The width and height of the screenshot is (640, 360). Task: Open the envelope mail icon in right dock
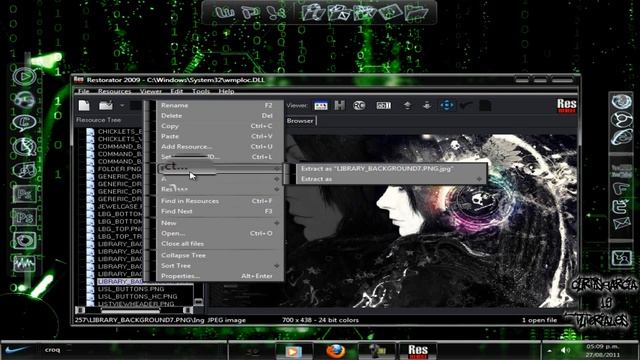621,224
